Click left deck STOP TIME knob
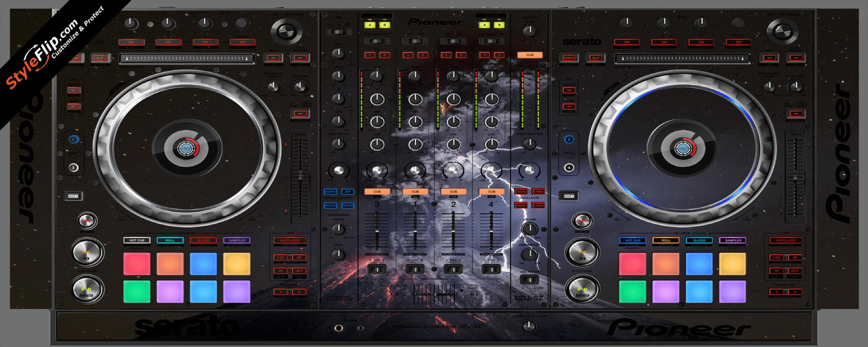Viewport: 868px width, 347px height. [x=300, y=86]
